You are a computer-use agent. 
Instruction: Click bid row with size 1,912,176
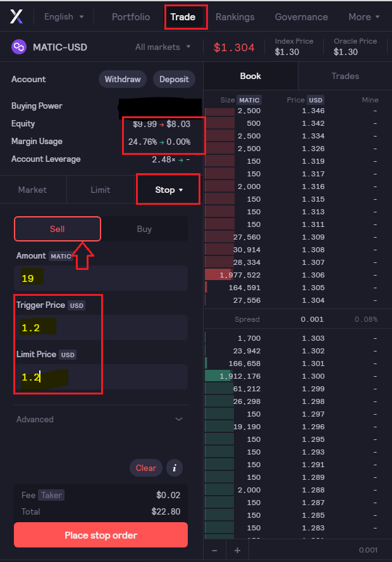pos(298,376)
